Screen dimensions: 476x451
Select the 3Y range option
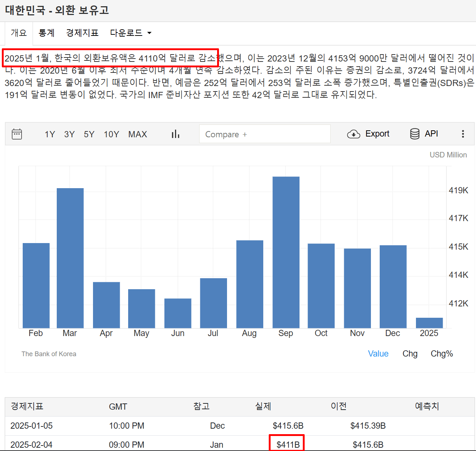[x=69, y=134]
